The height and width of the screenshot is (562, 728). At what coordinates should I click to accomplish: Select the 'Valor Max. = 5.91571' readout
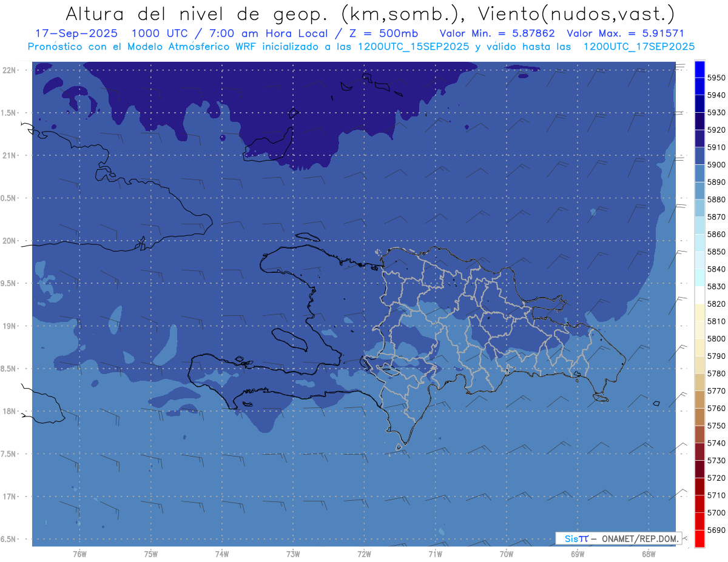624,33
